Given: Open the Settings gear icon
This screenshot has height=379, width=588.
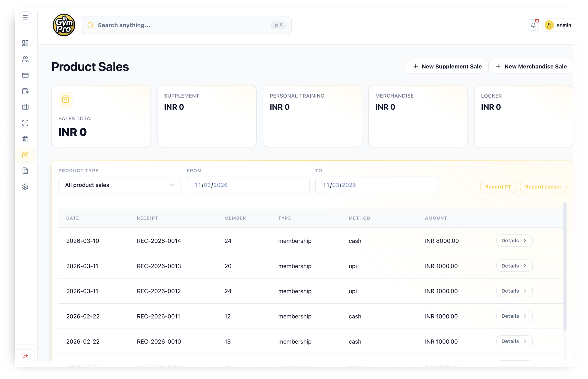Looking at the screenshot, I should 25,186.
